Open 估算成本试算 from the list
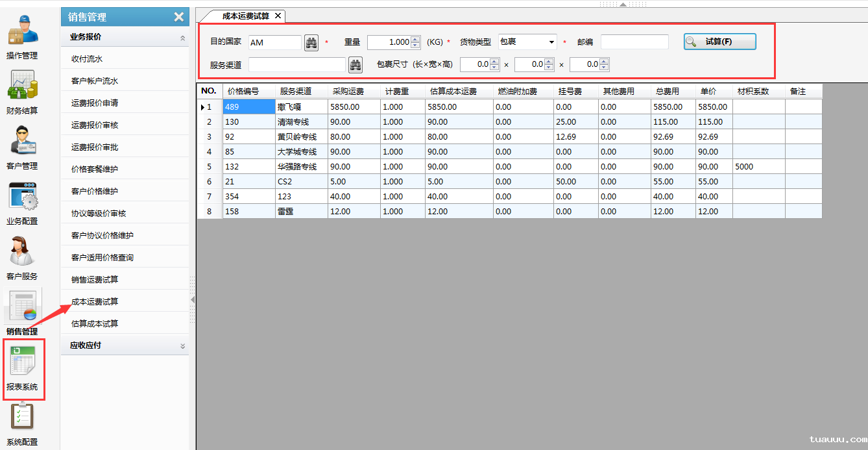 click(95, 322)
